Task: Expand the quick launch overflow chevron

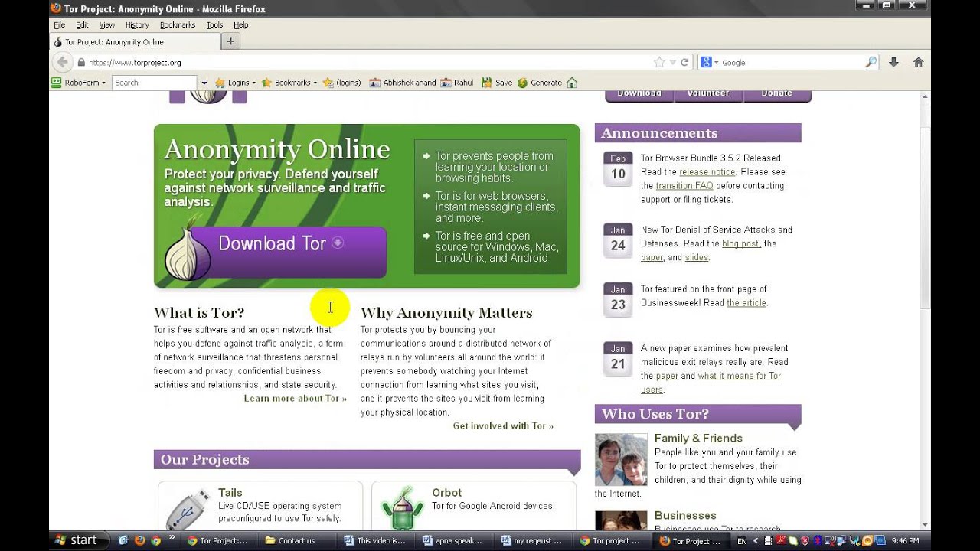Action: click(x=171, y=538)
